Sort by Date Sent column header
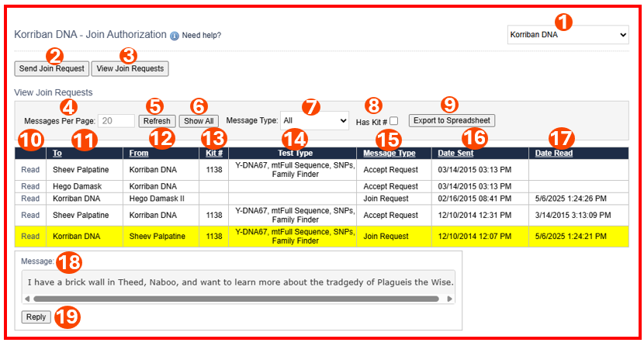Screen dimensions: 644x346 click(x=456, y=154)
